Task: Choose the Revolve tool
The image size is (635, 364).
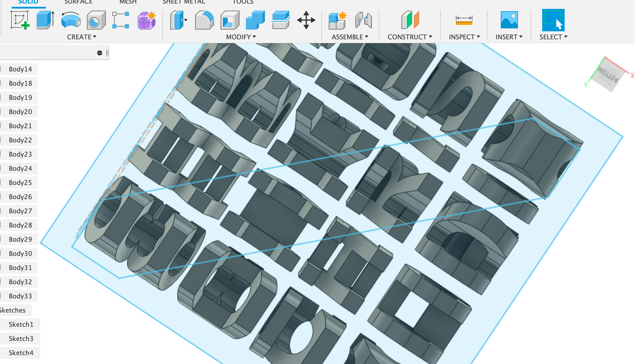Action: [71, 20]
